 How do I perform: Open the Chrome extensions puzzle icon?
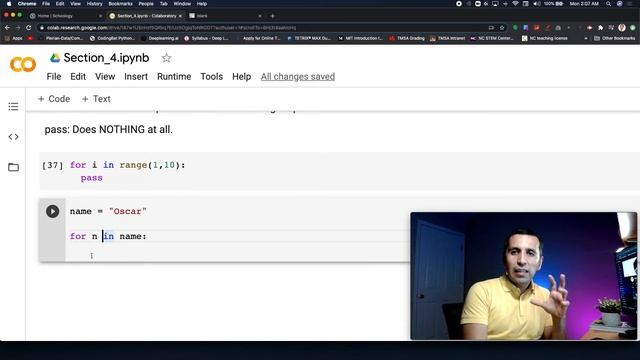click(x=600, y=28)
